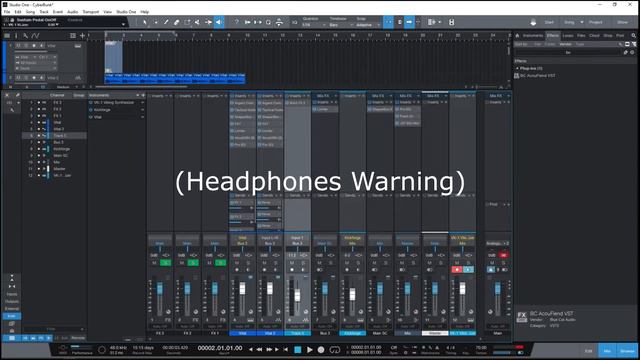Image resolution: width=640 pixels, height=360 pixels.
Task: Select the Range tool next to the Arrow
Action: 156,22
